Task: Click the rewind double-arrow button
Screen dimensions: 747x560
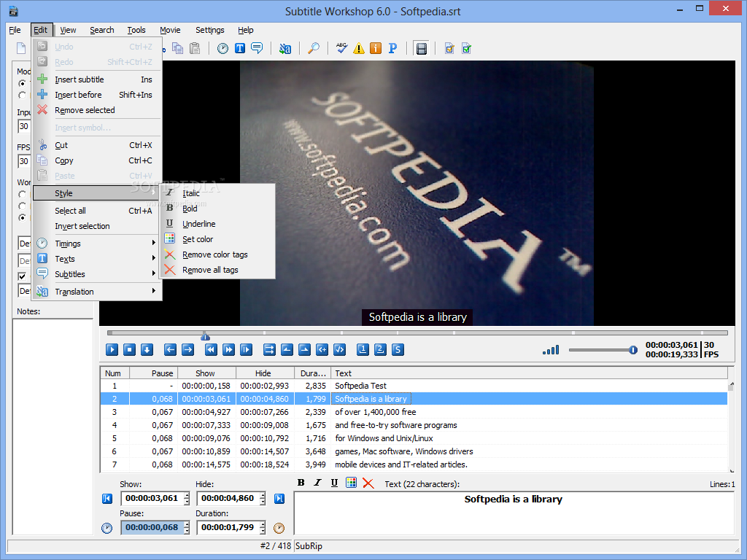Action: 211,350
